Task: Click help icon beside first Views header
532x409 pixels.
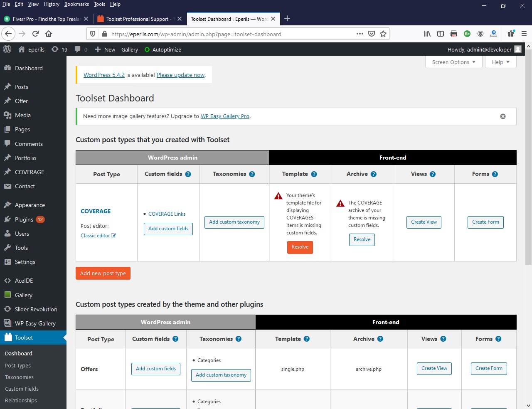Action: (433, 174)
